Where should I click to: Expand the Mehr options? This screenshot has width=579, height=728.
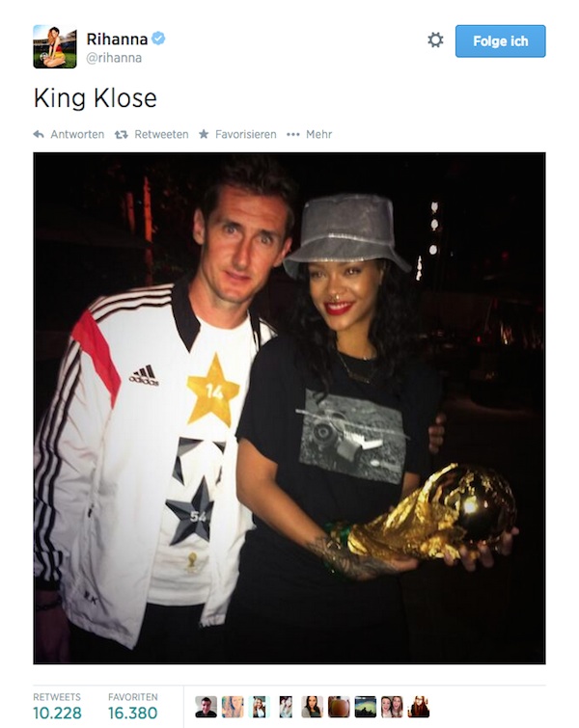[x=318, y=135]
